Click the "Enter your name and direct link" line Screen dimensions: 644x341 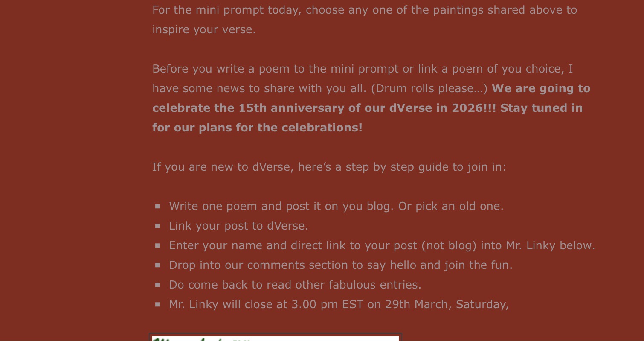382,245
